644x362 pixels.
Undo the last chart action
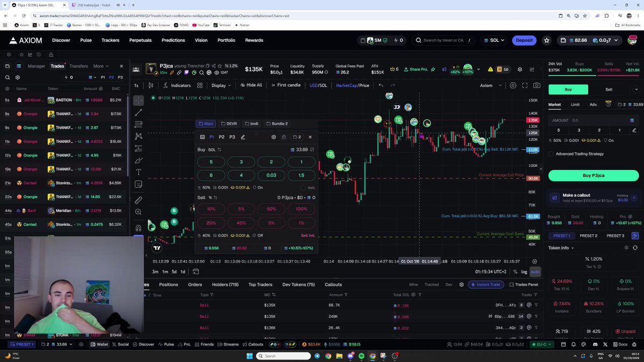click(x=380, y=85)
